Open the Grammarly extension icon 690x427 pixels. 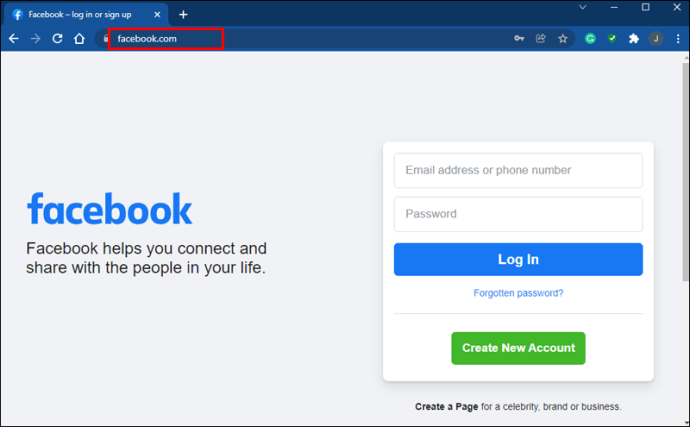pos(590,39)
